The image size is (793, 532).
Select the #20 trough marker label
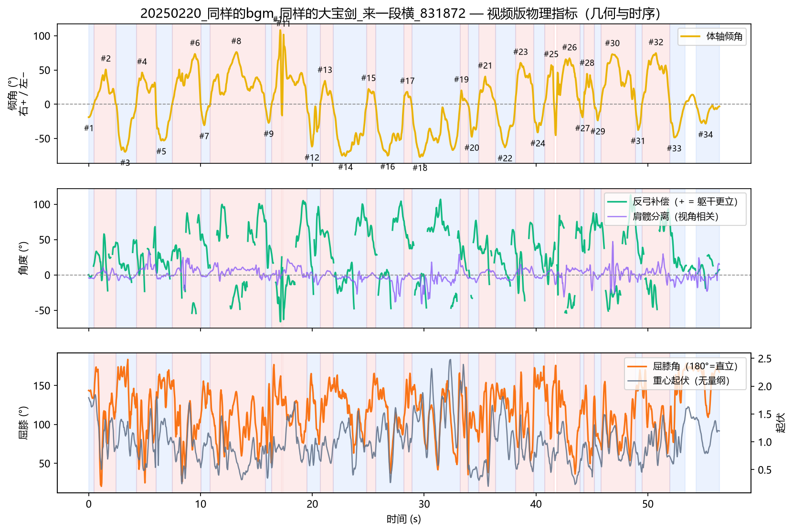pyautogui.click(x=472, y=148)
